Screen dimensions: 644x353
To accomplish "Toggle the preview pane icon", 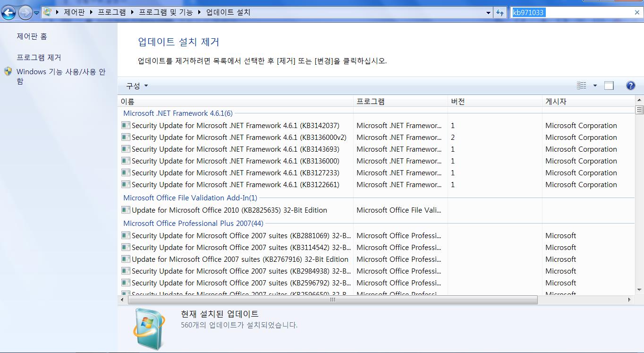I will click(609, 86).
